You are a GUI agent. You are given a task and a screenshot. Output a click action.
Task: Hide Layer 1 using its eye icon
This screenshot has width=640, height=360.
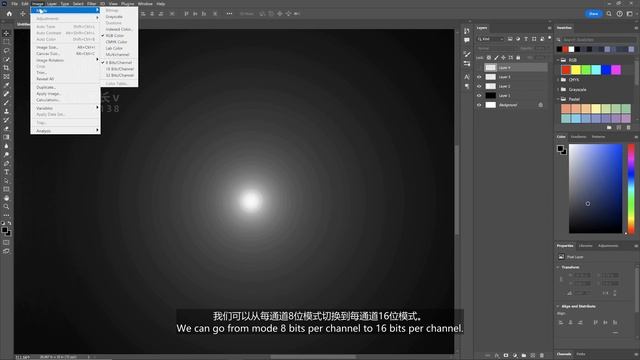pos(479,96)
